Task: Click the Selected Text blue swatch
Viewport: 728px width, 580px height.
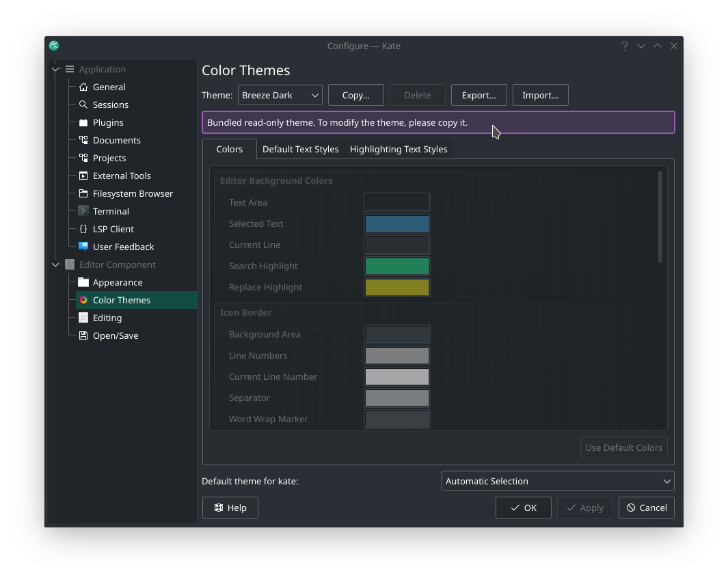Action: coord(397,223)
